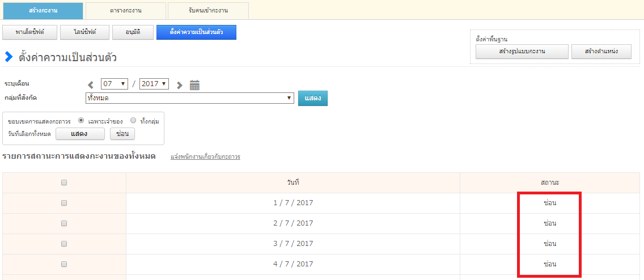Select the ทั้งกลุ่ม radio button
The image size is (644, 280).
click(133, 121)
